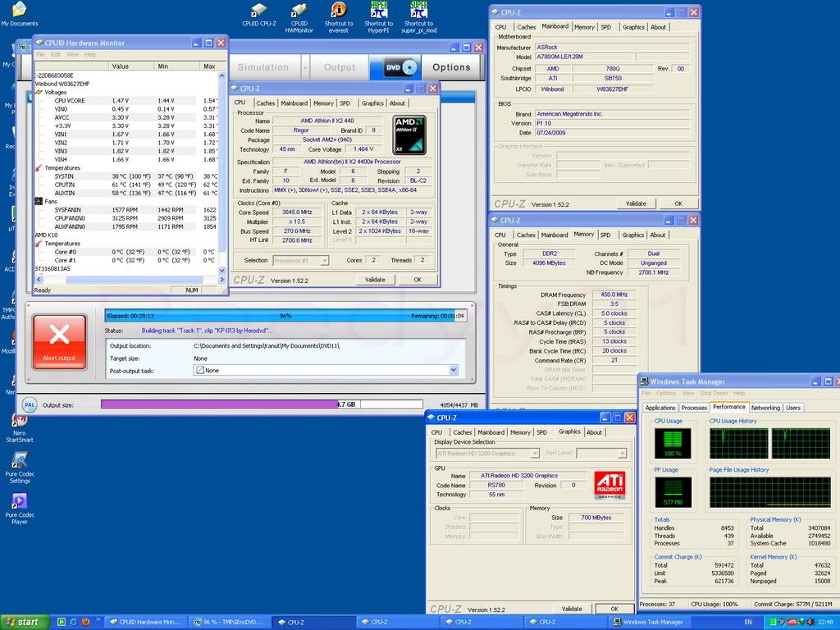Screen dimensions: 840x630
Task: Select the Shortcut to everest desktop icon
Action: tap(339, 18)
